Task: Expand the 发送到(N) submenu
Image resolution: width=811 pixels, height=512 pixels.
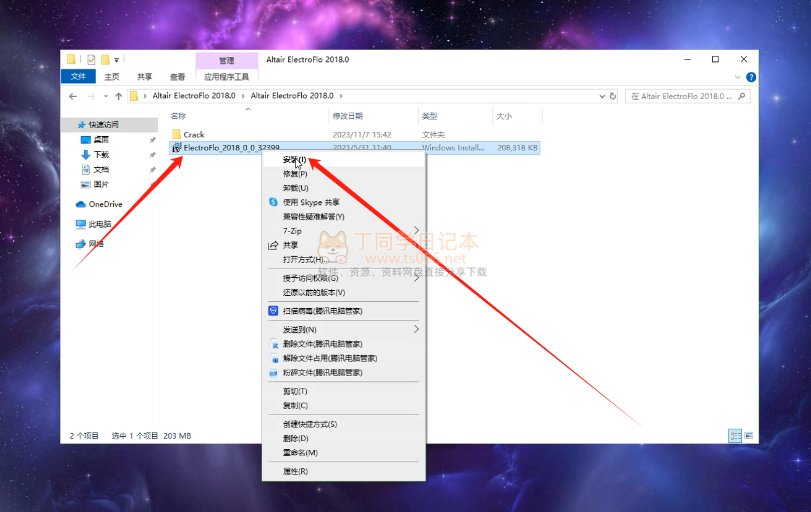Action: (x=416, y=329)
